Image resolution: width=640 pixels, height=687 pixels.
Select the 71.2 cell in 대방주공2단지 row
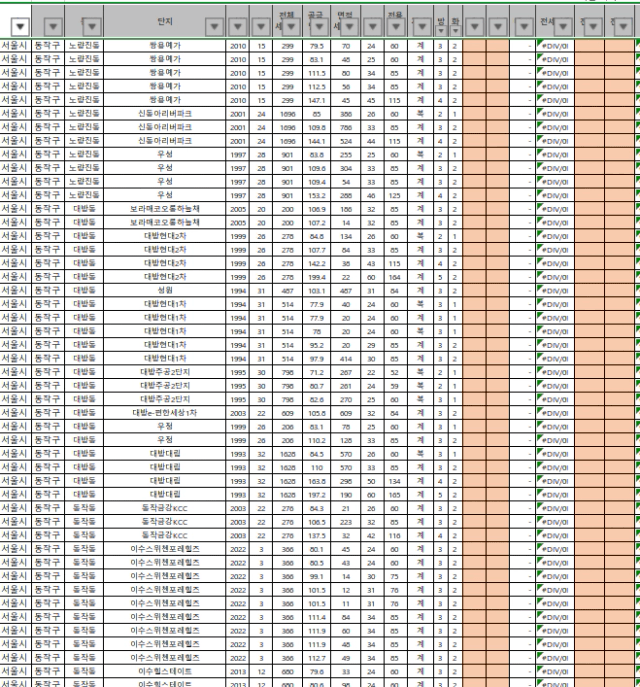[x=316, y=372]
